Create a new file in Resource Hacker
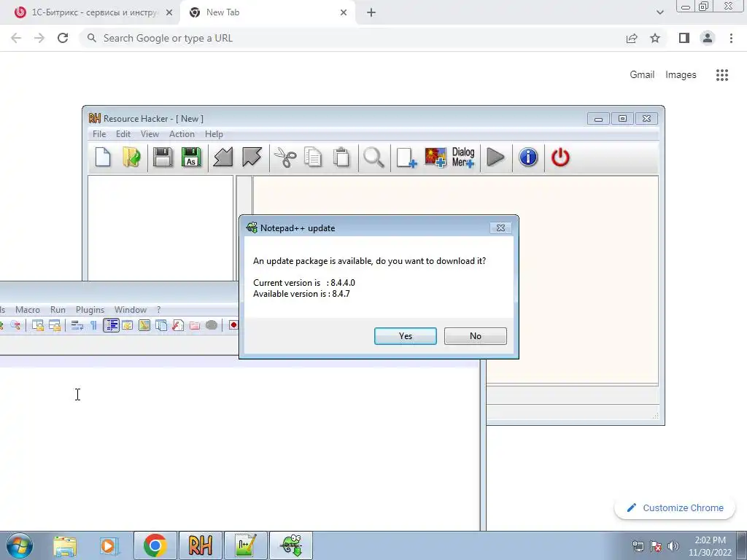 click(103, 157)
